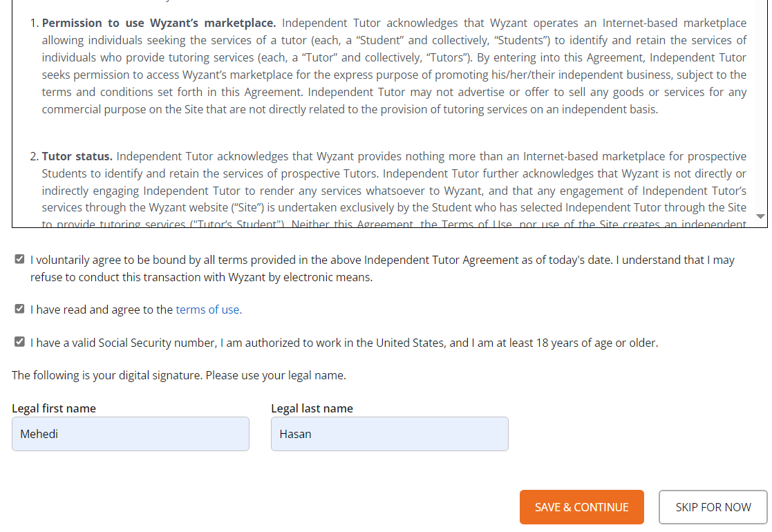
Task: Uncheck the voluntary agreement checkbox
Action: tap(19, 259)
